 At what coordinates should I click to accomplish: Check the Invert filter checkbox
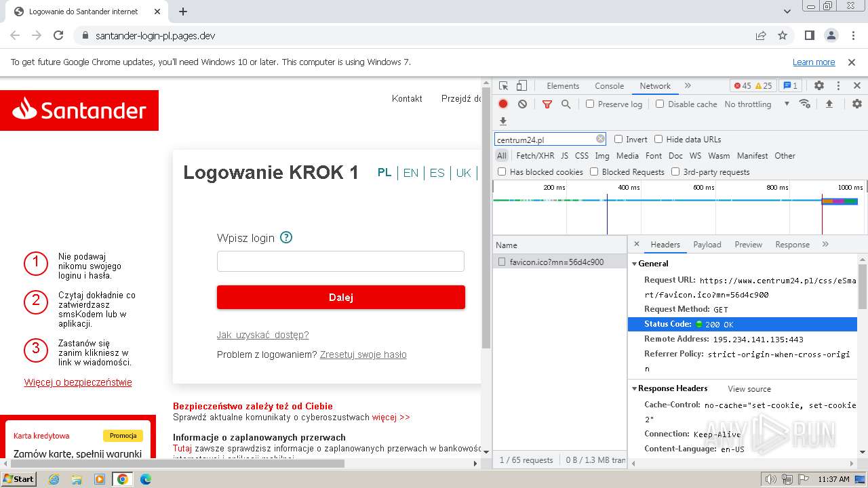[618, 139]
